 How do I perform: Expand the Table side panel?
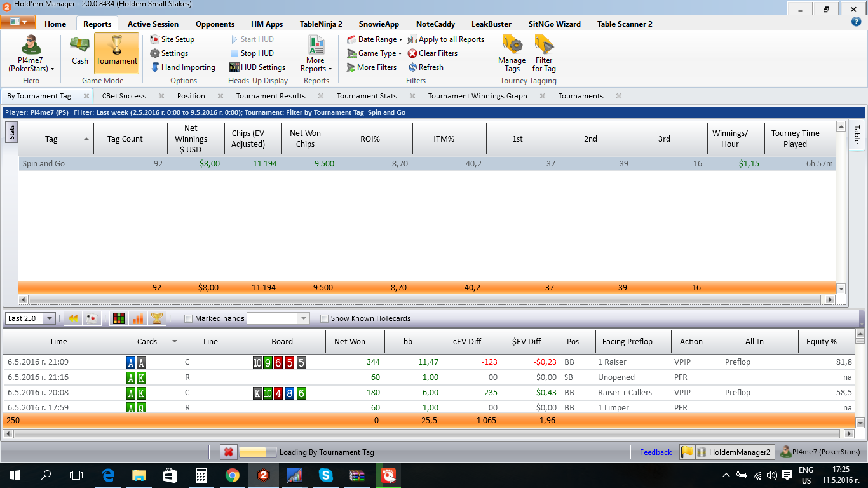pos(857,135)
